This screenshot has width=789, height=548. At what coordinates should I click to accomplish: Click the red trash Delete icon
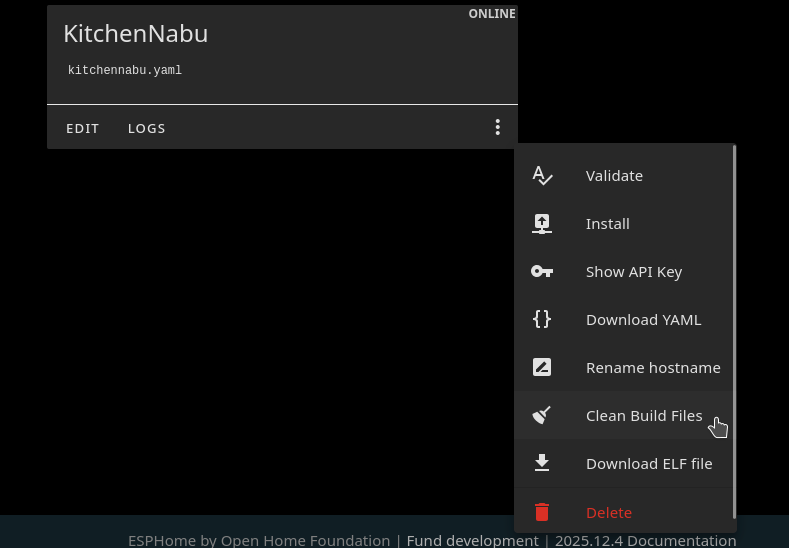click(x=542, y=512)
